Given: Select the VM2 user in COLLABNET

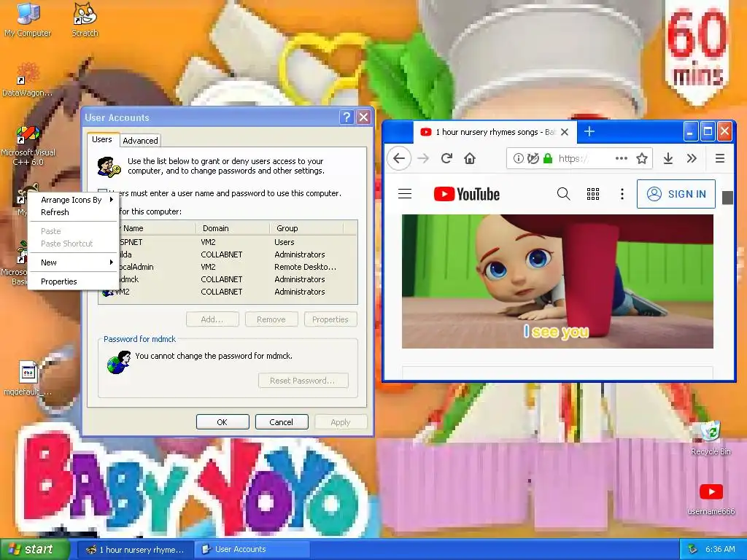Looking at the screenshot, I should (228, 292).
